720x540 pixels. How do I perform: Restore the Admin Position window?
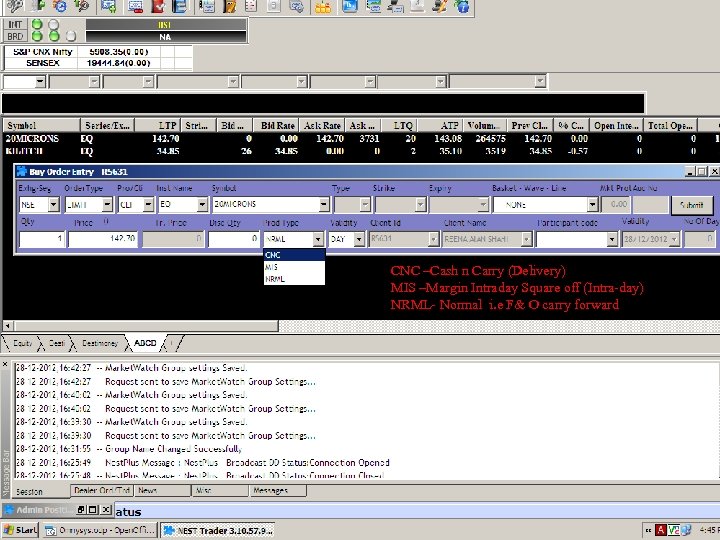(81, 510)
